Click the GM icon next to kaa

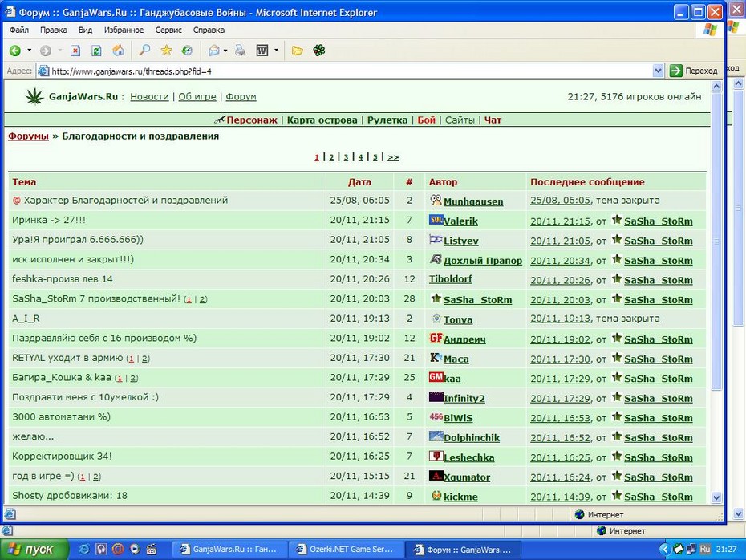pos(436,377)
